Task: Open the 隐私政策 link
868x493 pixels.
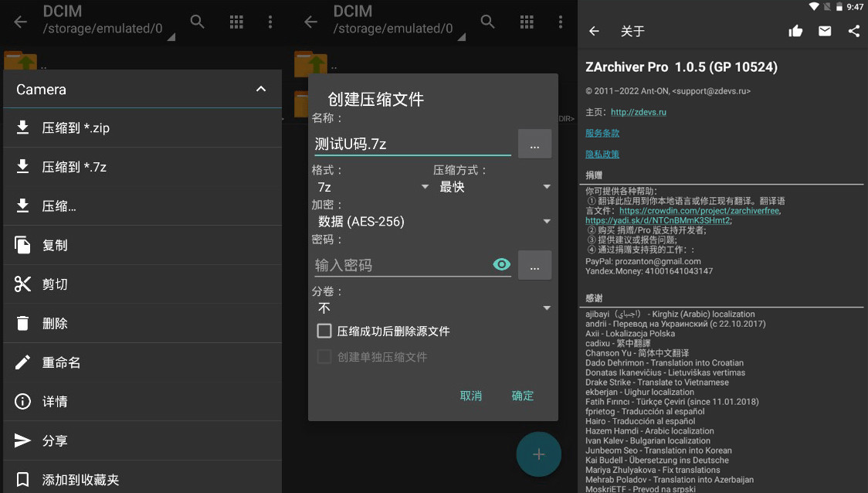Action: pyautogui.click(x=602, y=154)
